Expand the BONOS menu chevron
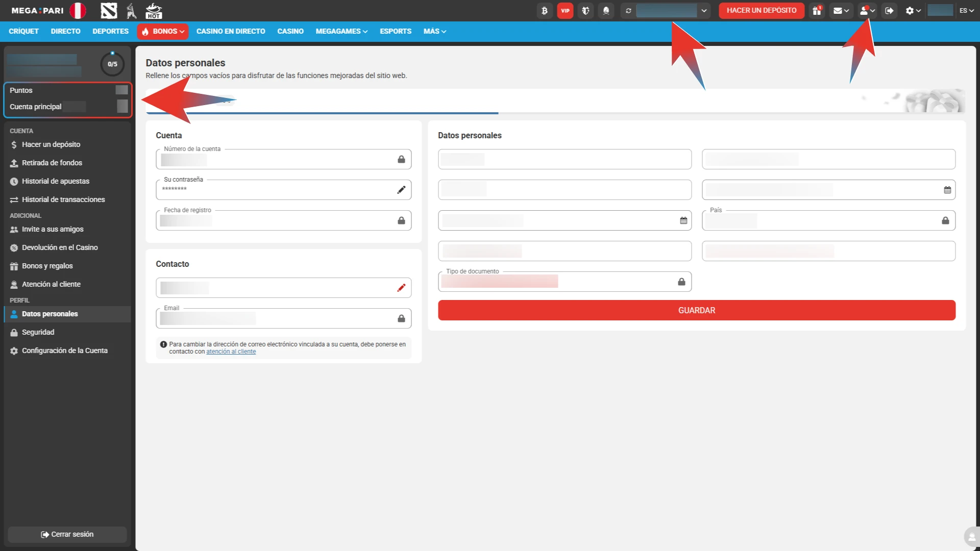The width and height of the screenshot is (980, 551). click(x=182, y=31)
